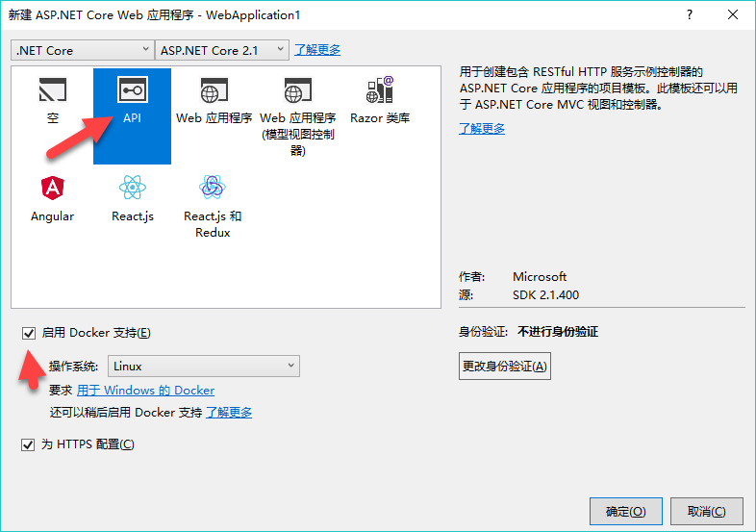Open the .NET Core framework dropdown
Screen dimensions: 756x532
click(83, 50)
